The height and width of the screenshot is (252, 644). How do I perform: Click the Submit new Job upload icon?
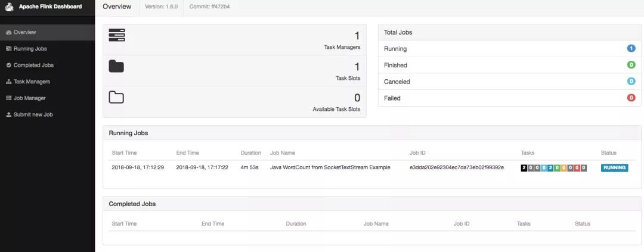coord(8,114)
